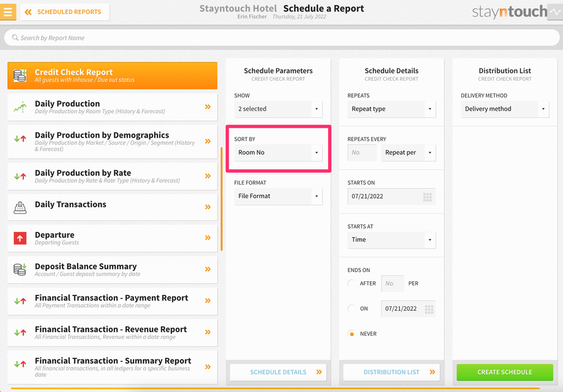This screenshot has width=563, height=392.
Task: Open the Ends On calendar picker icon
Action: tap(429, 309)
